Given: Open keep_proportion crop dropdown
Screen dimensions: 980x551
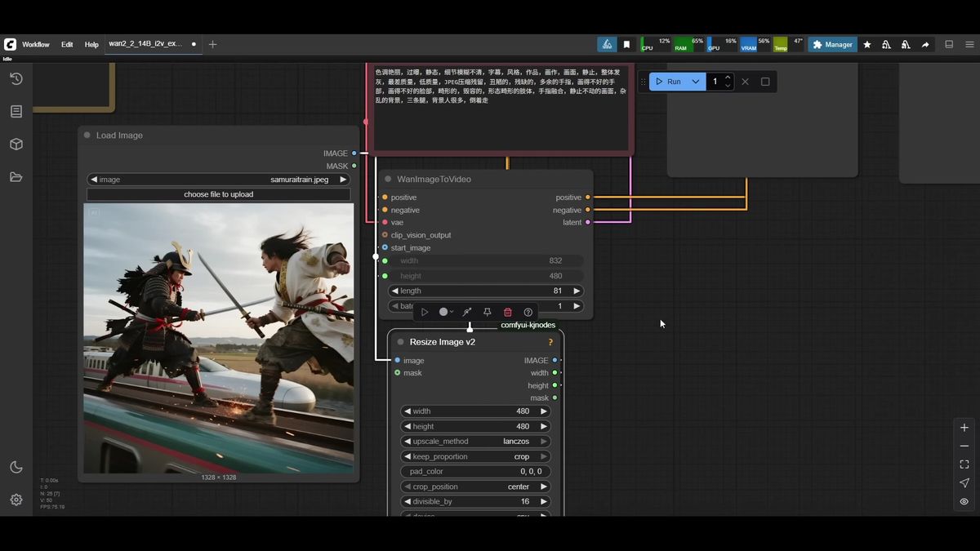Looking at the screenshot, I should (475, 456).
